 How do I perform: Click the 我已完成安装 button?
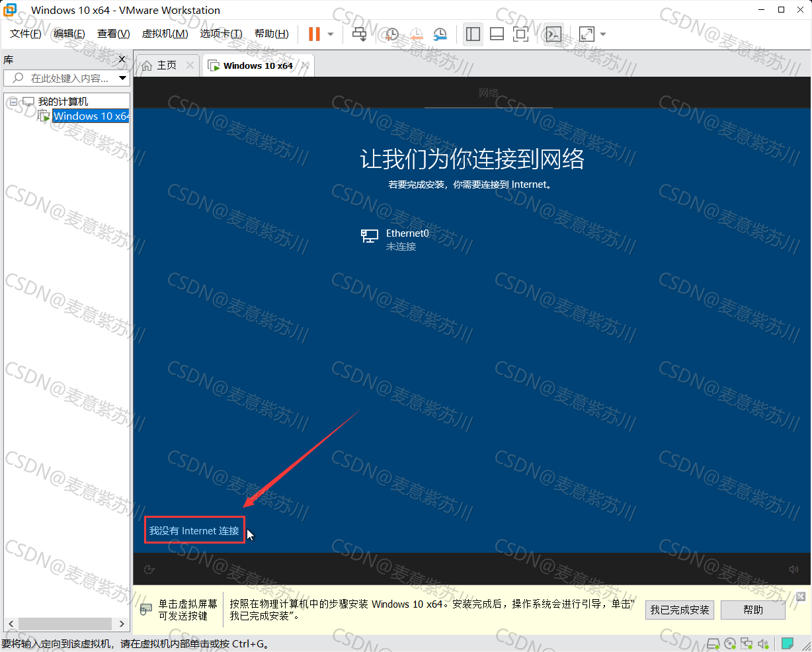[680, 610]
